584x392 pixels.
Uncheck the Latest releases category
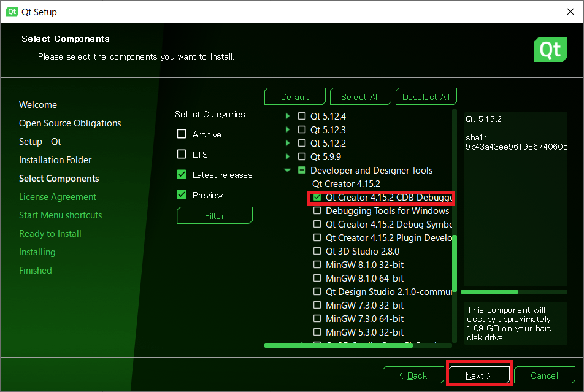pyautogui.click(x=182, y=174)
